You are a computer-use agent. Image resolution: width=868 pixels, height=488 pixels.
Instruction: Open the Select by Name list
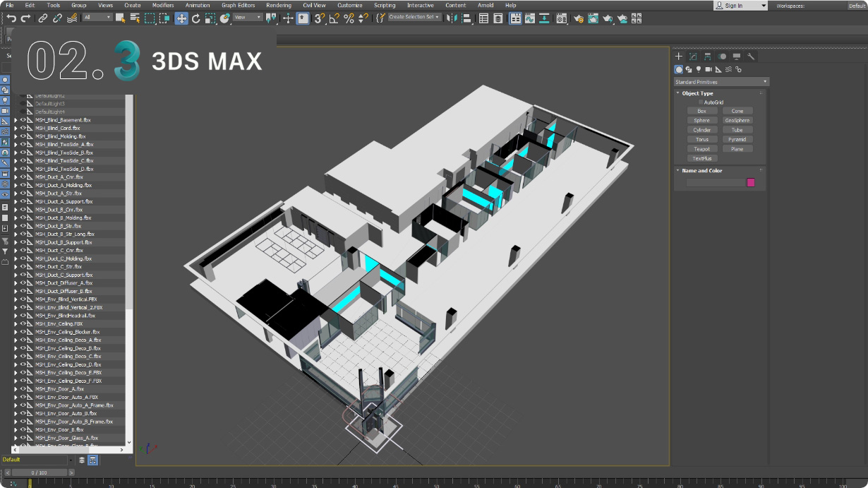(x=135, y=18)
